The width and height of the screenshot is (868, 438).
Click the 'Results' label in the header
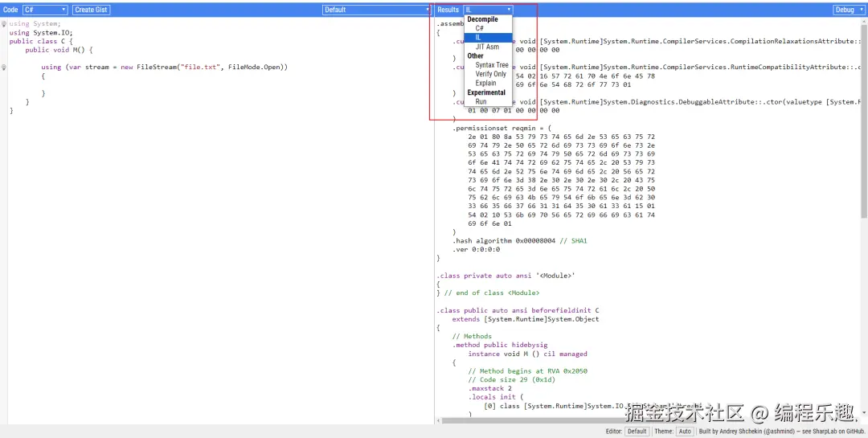(448, 10)
